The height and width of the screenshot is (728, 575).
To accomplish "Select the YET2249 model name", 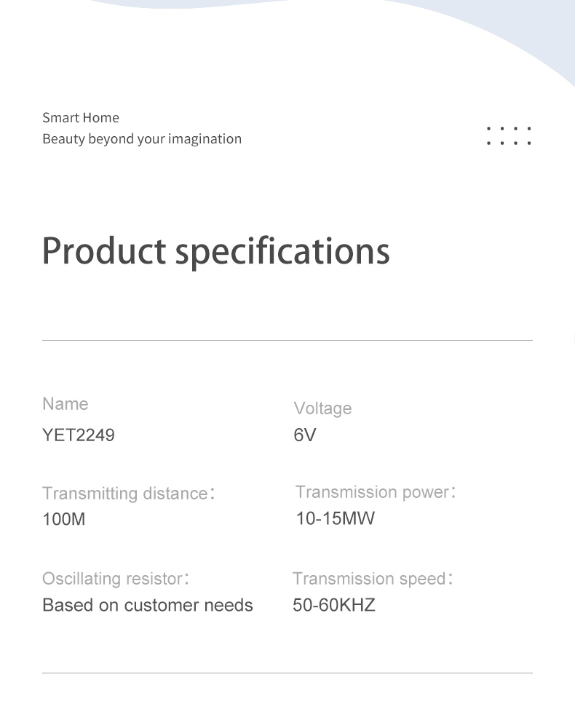I will click(x=79, y=435).
